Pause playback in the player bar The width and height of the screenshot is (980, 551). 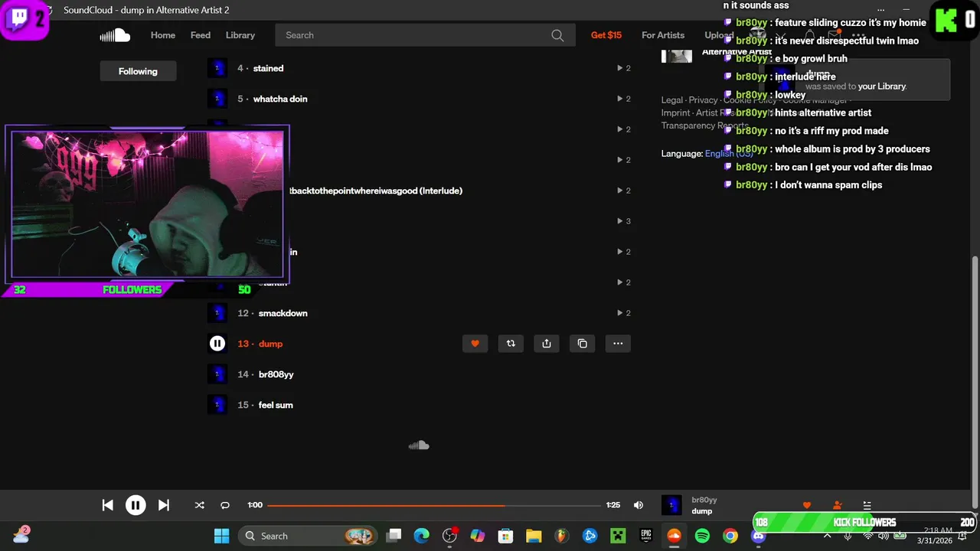[x=136, y=505]
